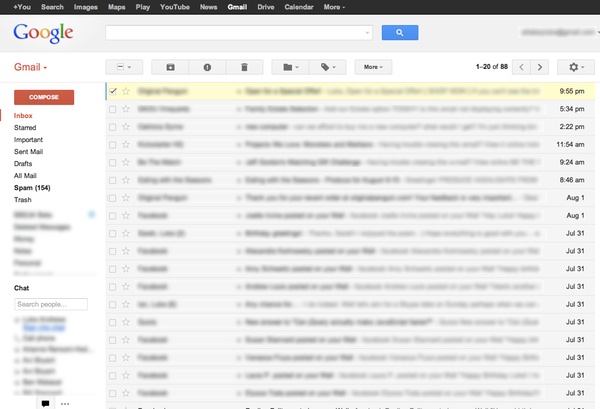
Task: Star the 8:46 am message
Action: click(126, 180)
